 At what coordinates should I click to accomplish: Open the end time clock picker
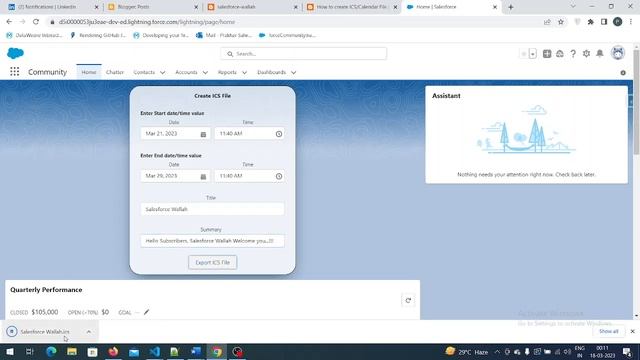[x=279, y=176]
